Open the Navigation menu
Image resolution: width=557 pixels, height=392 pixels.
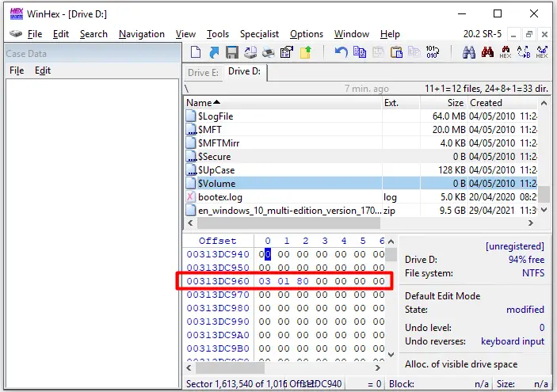[x=142, y=34]
